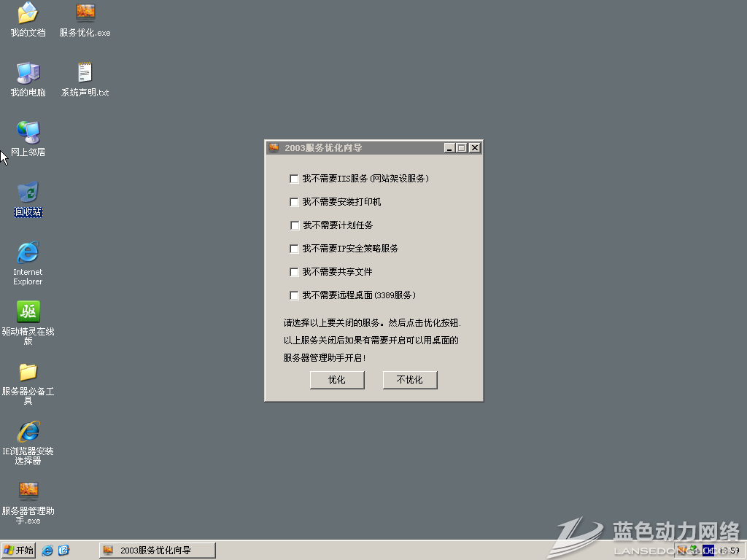Open the 服务器必备工具 folder icon

click(x=28, y=372)
